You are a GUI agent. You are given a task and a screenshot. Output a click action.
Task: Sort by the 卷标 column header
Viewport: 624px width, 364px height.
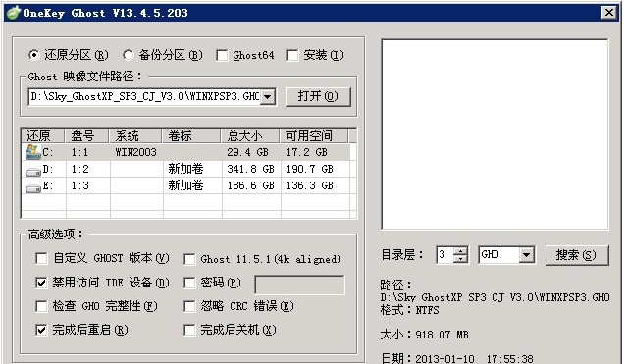[191, 136]
